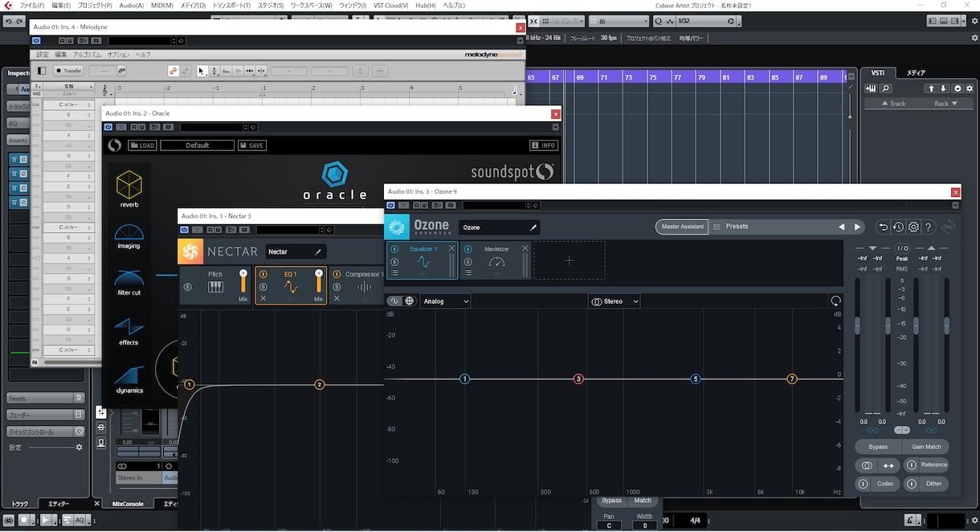Click the Nectar logo icon
Screen dimensions: 980x532
pos(190,252)
